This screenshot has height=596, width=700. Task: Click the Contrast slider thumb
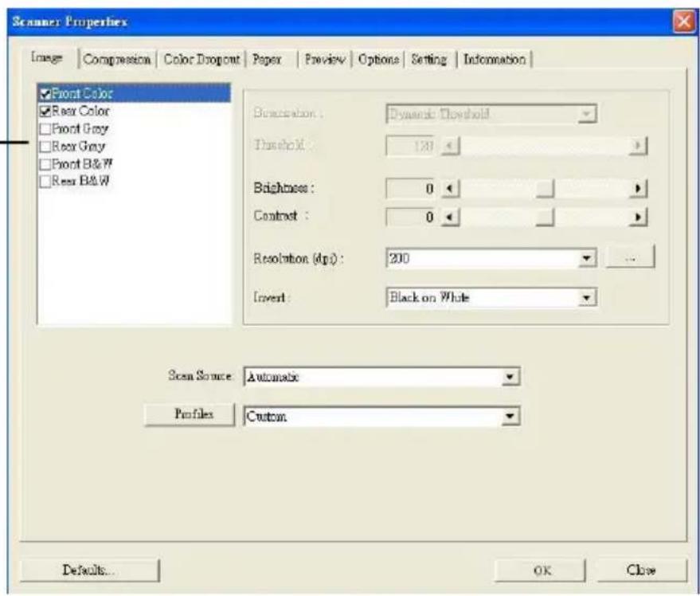[x=545, y=218]
